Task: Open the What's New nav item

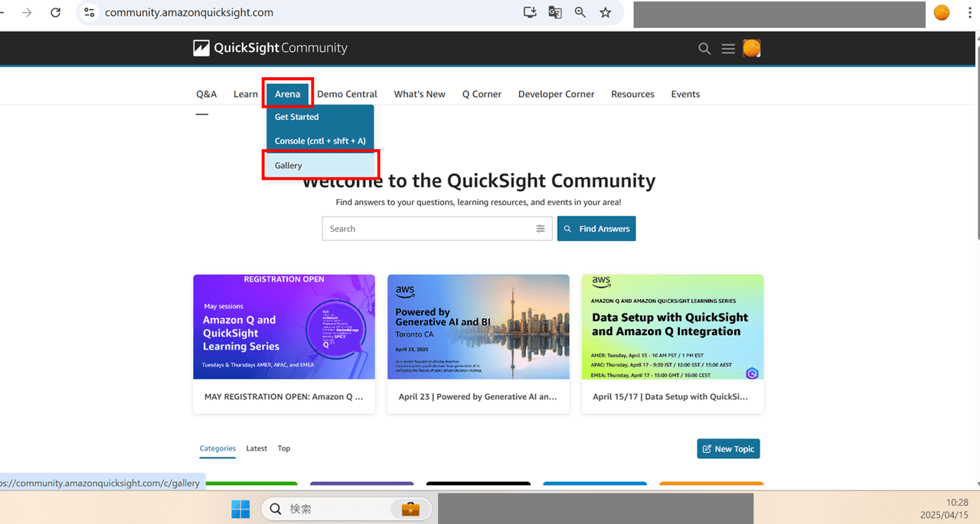Action: point(420,94)
